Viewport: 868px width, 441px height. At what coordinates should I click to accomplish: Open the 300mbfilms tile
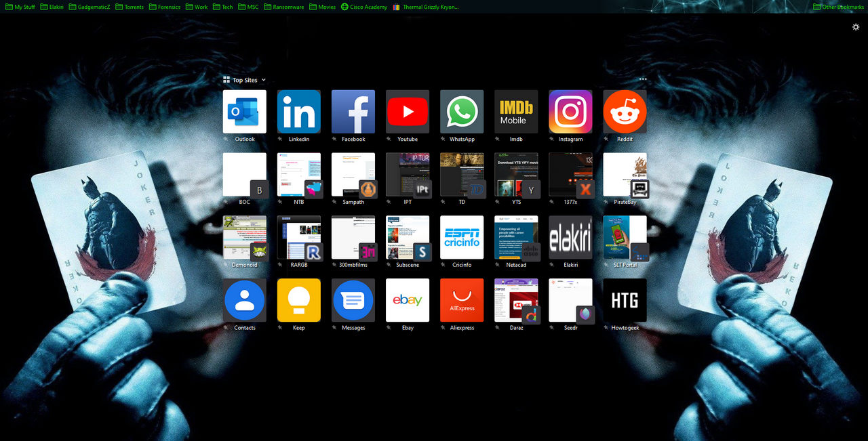[x=353, y=238]
